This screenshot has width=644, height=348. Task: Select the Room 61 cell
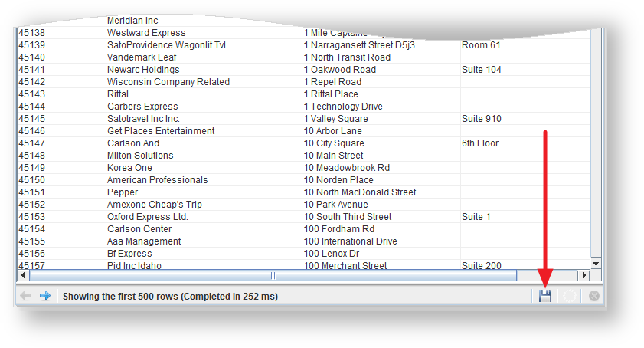525,44
